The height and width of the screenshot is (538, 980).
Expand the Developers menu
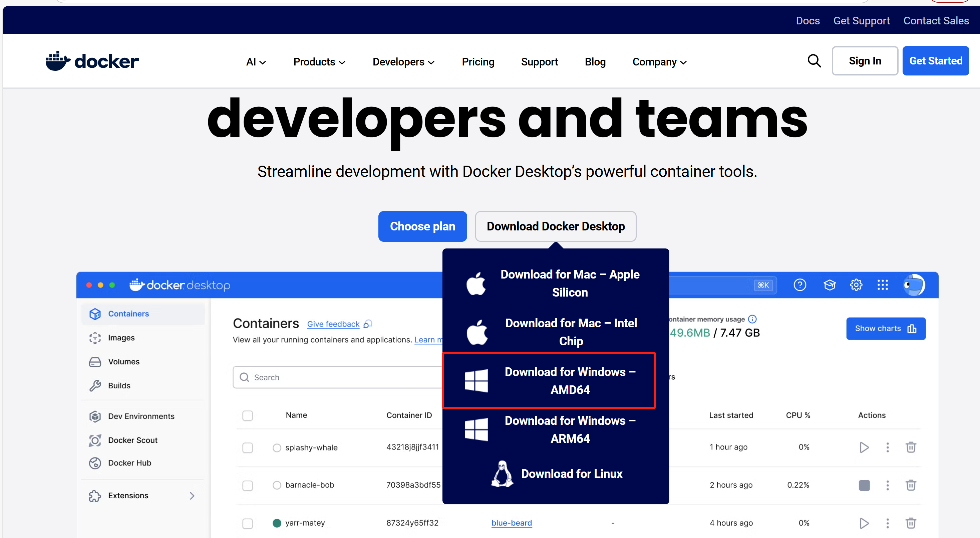pos(403,62)
